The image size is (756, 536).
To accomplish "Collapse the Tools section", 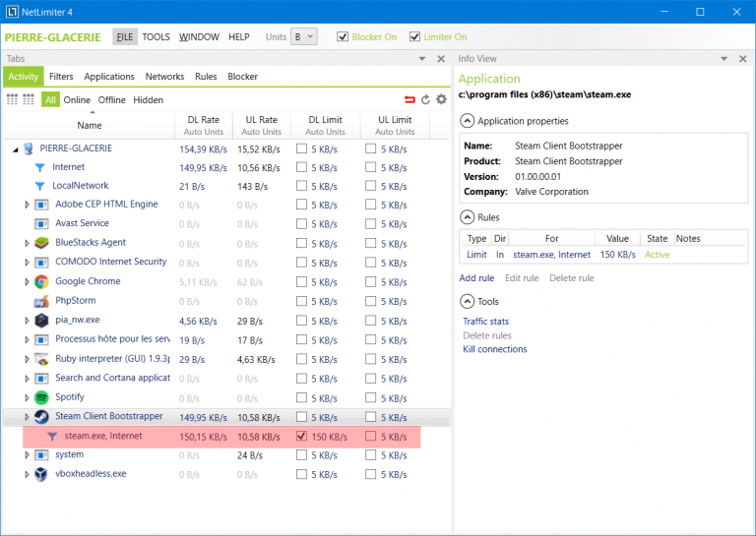I will tap(467, 302).
